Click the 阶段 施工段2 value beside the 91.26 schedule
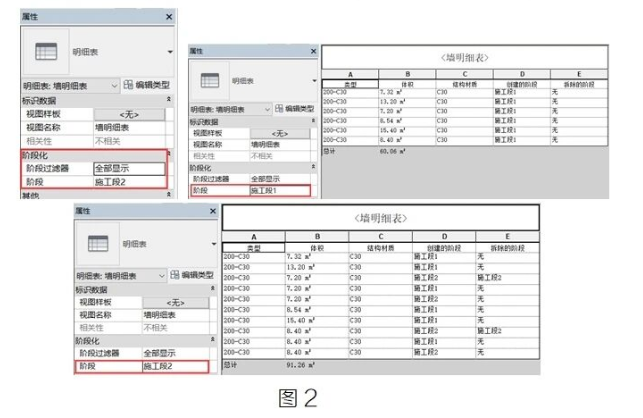Screen dimensions: 643x418 [176, 366]
